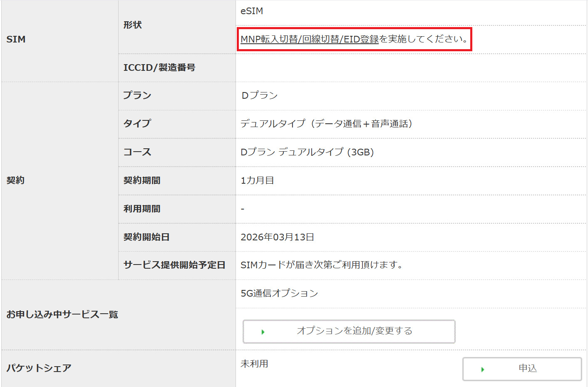Screen dimensions: 588x387
Task: Click the 5G通信オプション service entry
Action: pos(279,293)
